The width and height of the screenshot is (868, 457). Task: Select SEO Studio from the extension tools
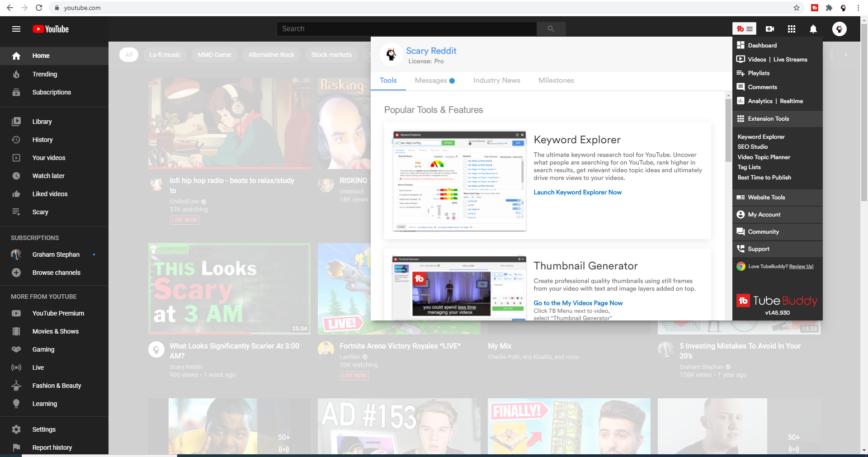pyautogui.click(x=752, y=147)
